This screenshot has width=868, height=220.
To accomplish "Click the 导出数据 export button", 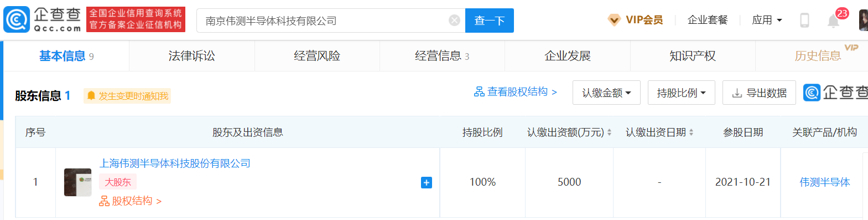I will point(759,93).
